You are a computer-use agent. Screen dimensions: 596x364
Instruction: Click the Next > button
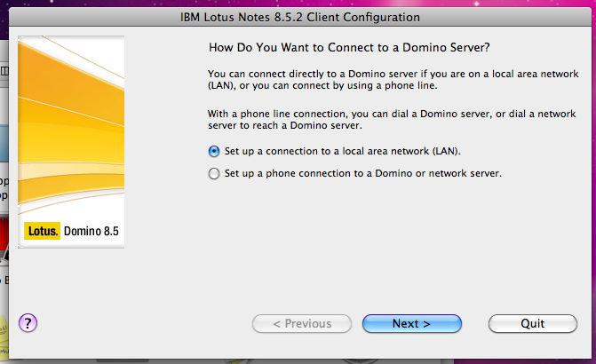coord(412,324)
